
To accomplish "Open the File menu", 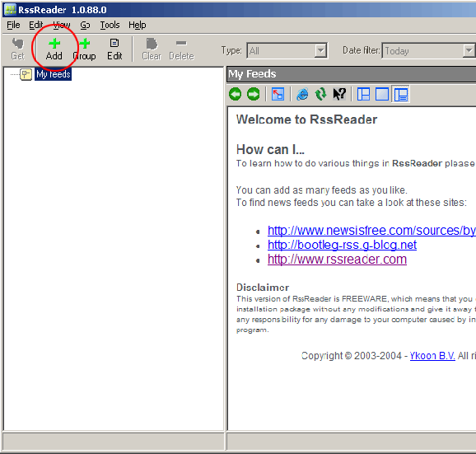I will click(x=13, y=25).
